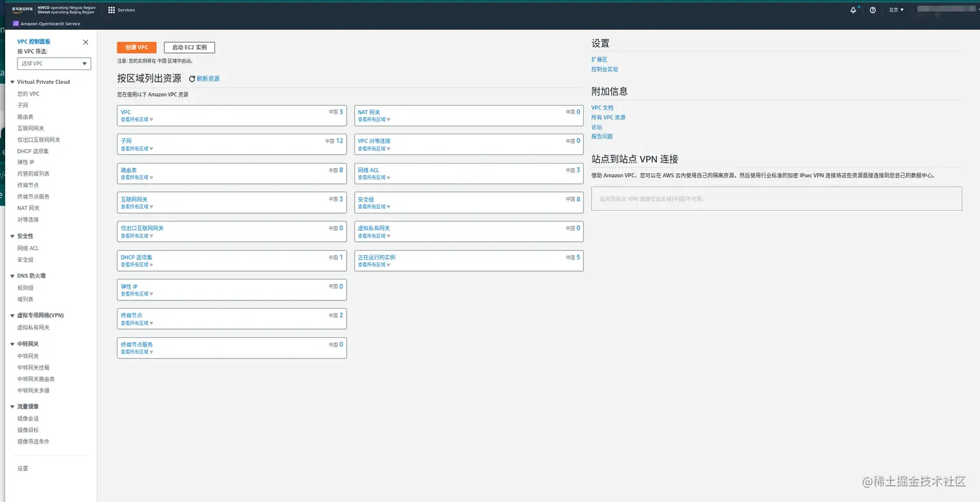
Task: Expand 查看所有区域 in the 网络 ACL card
Action: tap(374, 177)
